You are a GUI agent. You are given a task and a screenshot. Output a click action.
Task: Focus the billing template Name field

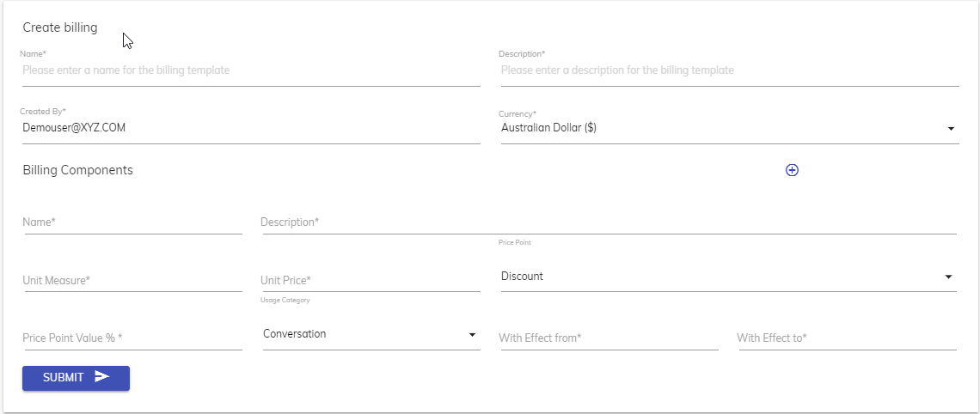249,70
